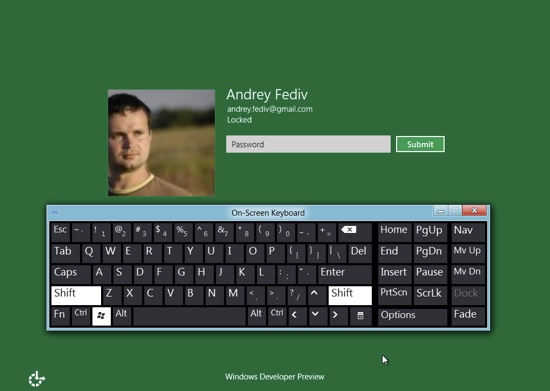550x391 pixels.
Task: Click the Submit button
Action: point(420,144)
